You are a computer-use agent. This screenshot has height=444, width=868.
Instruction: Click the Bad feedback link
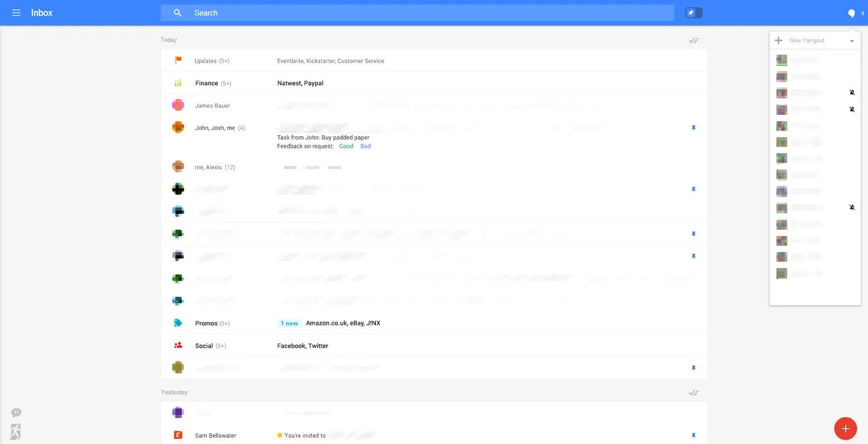366,147
